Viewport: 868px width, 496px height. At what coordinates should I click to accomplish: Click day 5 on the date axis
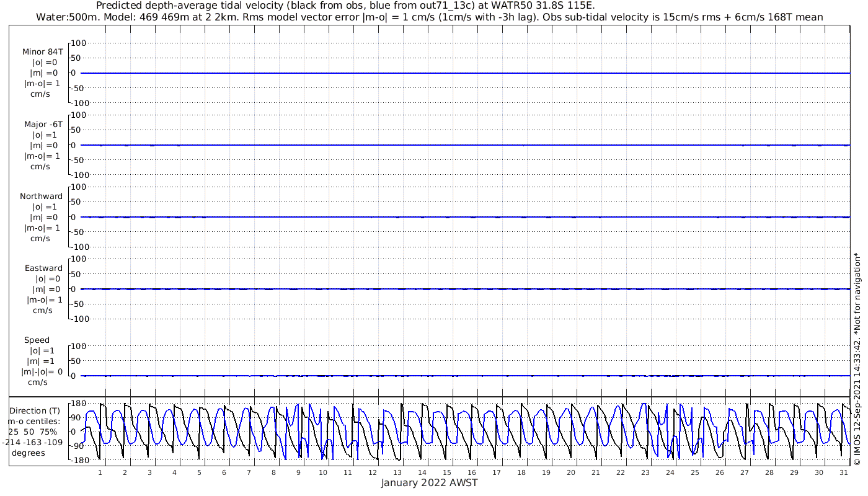[x=199, y=472]
